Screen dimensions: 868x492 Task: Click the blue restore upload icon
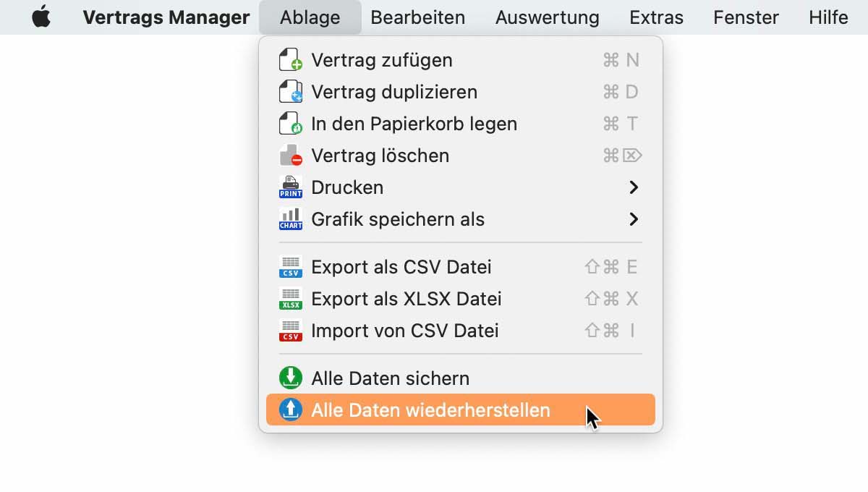290,410
